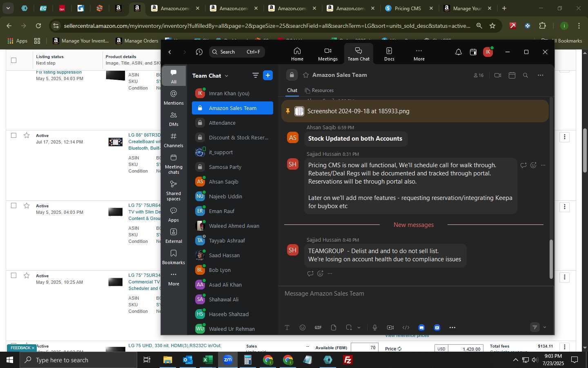This screenshot has width=588, height=368.
Task: Open Meetings in Zoom top bar
Action: coord(327,54)
